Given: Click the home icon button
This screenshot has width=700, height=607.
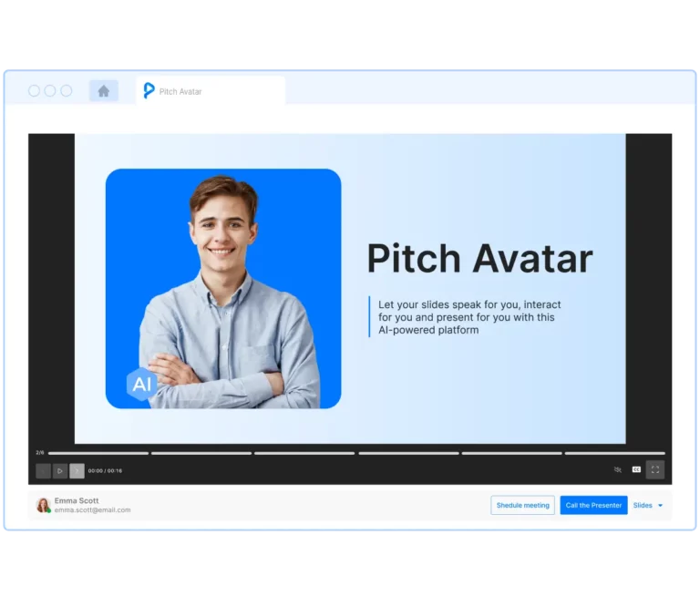Looking at the screenshot, I should pyautogui.click(x=104, y=91).
